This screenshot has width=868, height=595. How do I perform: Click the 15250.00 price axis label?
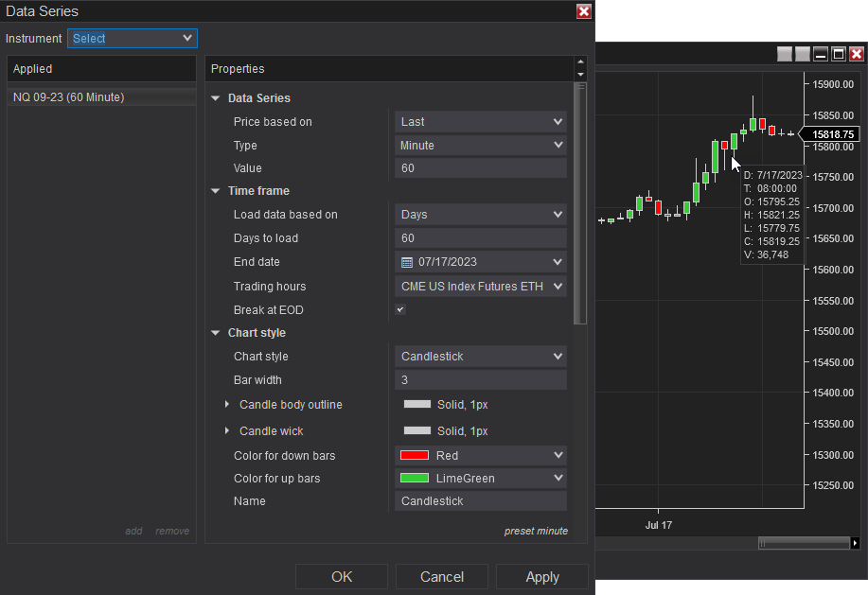(x=833, y=485)
